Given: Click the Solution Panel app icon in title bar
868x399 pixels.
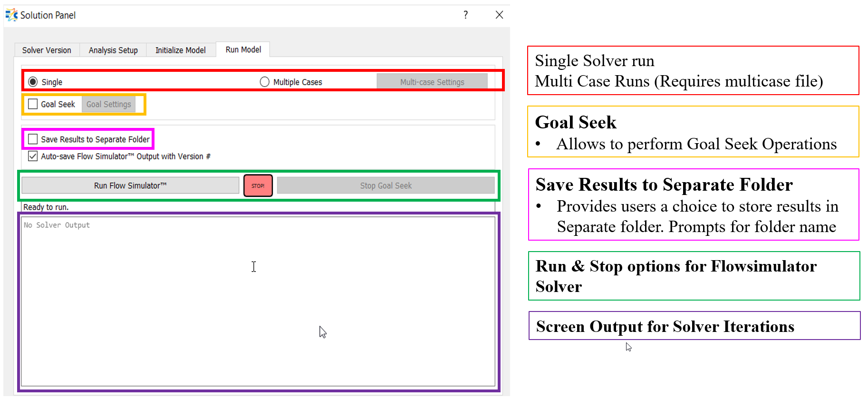Looking at the screenshot, I should coord(11,15).
